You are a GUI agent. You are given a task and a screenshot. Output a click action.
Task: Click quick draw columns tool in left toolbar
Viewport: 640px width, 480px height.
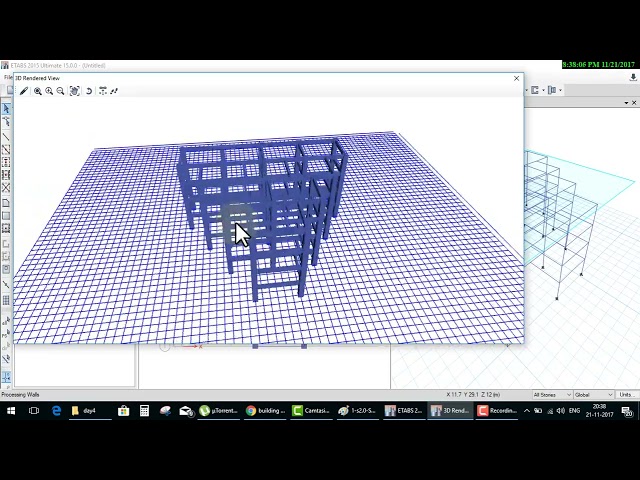point(6,162)
